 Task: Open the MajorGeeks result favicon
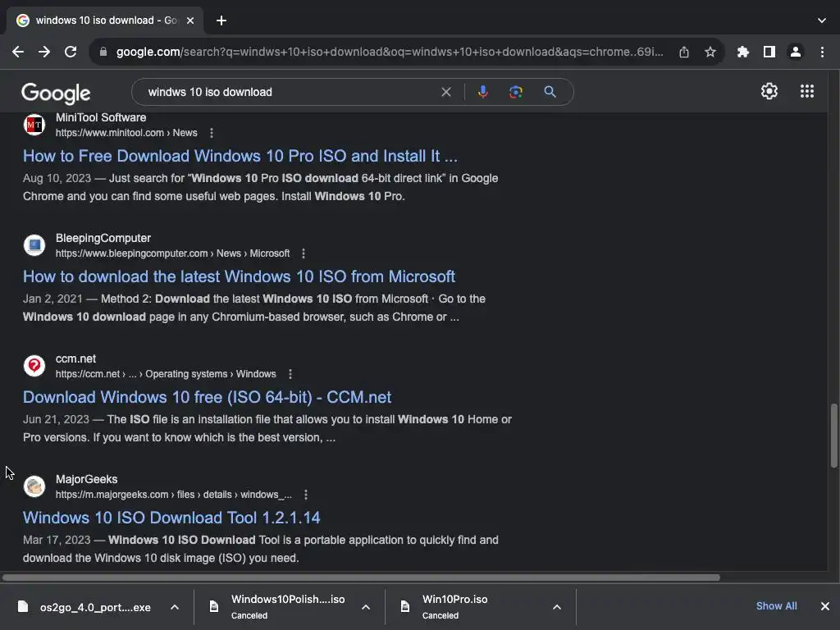[x=34, y=486]
